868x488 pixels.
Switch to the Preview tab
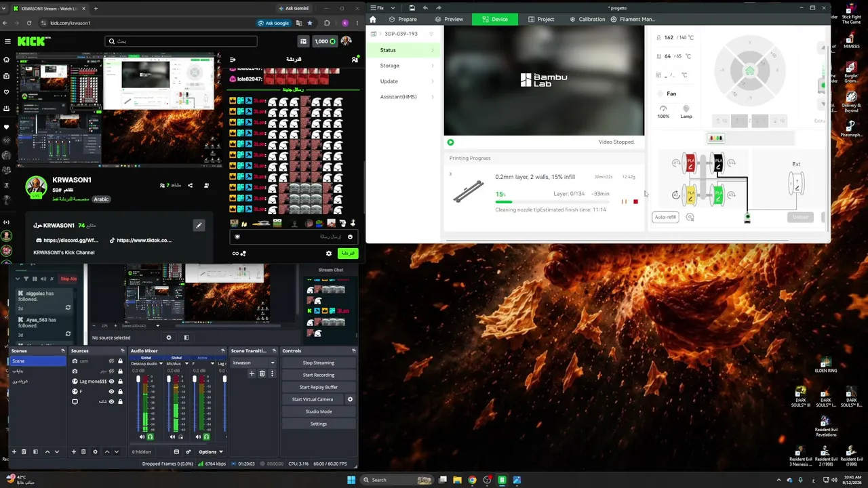[450, 19]
